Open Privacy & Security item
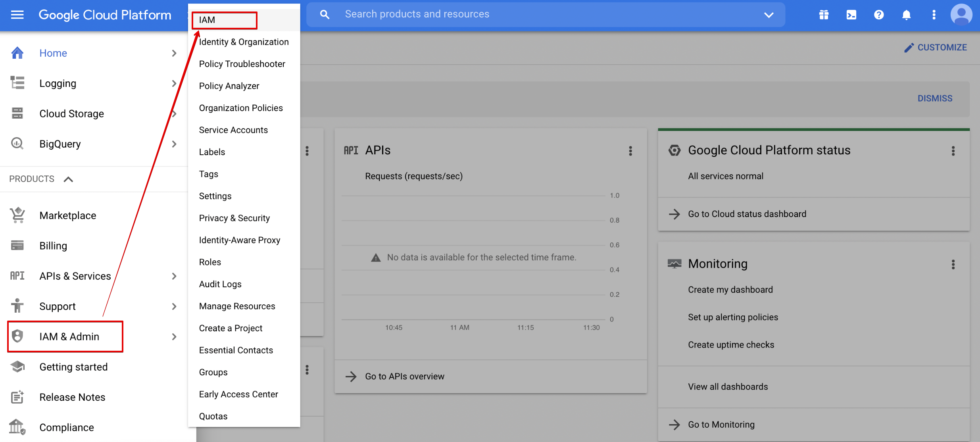The width and height of the screenshot is (980, 442). 244,218
